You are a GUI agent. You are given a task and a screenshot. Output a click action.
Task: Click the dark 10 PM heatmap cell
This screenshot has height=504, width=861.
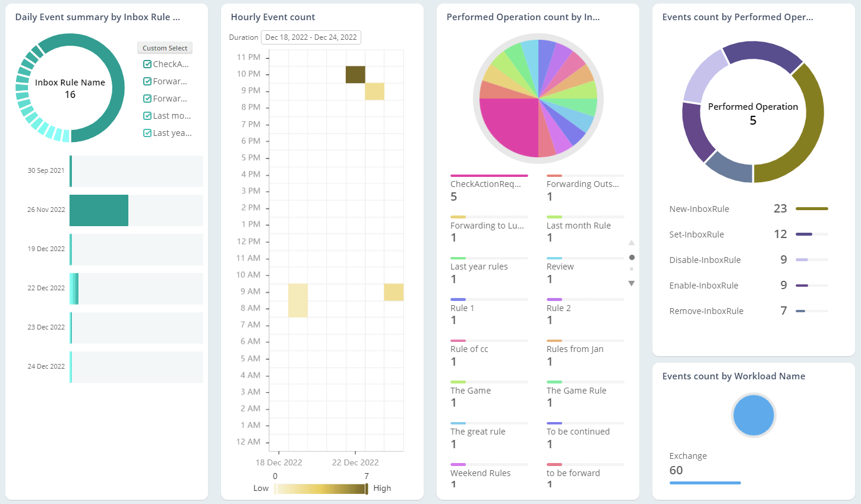click(x=355, y=74)
